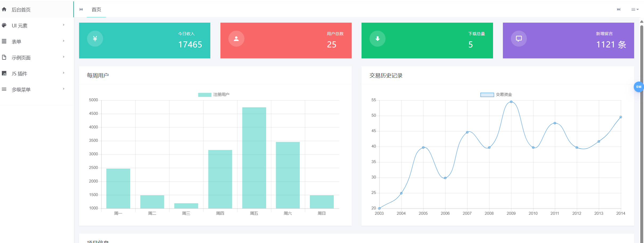Open the tab operations menu at top right
The width and height of the screenshot is (644, 243).
pyautogui.click(x=635, y=9)
